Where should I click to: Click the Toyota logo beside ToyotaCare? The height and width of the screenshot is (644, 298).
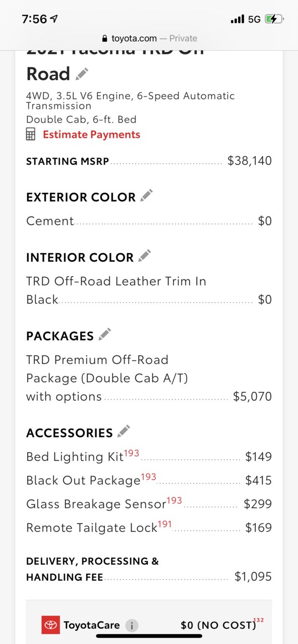click(x=50, y=625)
